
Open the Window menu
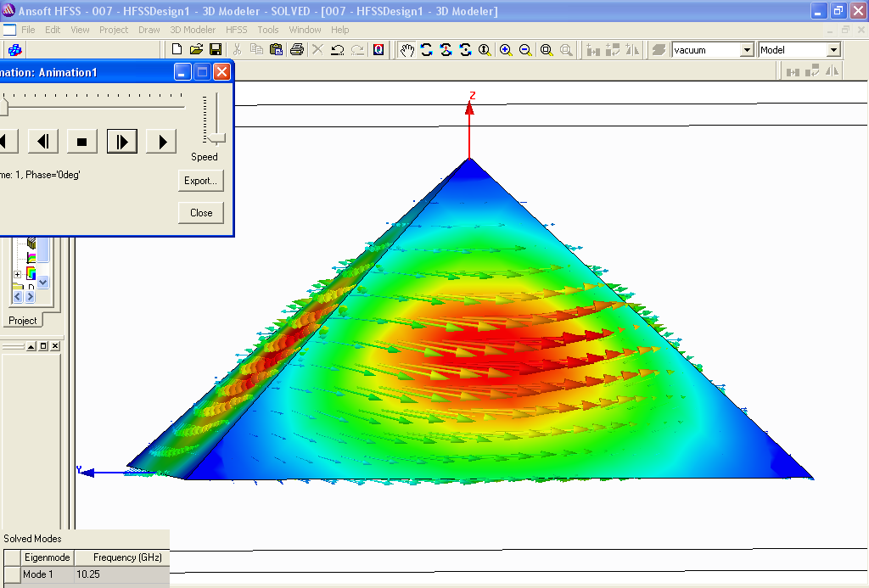(x=305, y=30)
